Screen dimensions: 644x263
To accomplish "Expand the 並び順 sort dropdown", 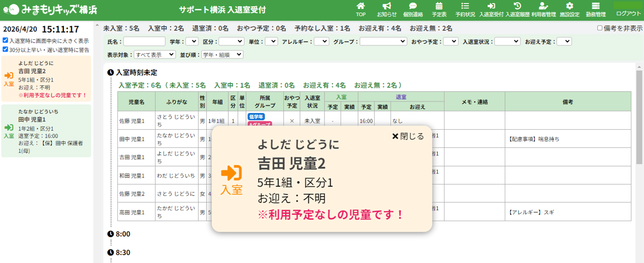I will (223, 54).
